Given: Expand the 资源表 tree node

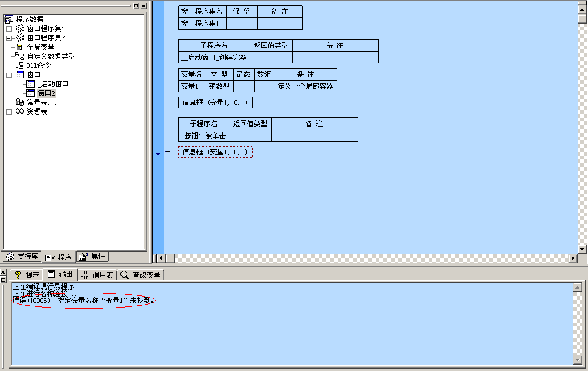Looking at the screenshot, I should (x=9, y=112).
